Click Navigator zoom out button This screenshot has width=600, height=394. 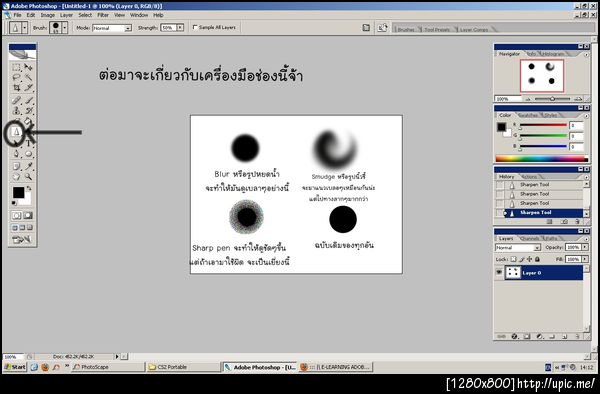pyautogui.click(x=528, y=99)
